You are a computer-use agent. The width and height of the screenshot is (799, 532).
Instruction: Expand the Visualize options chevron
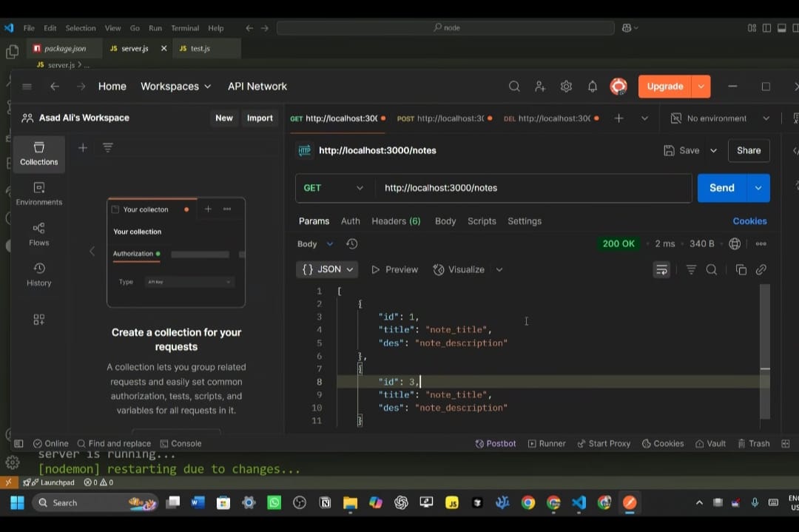tap(499, 269)
